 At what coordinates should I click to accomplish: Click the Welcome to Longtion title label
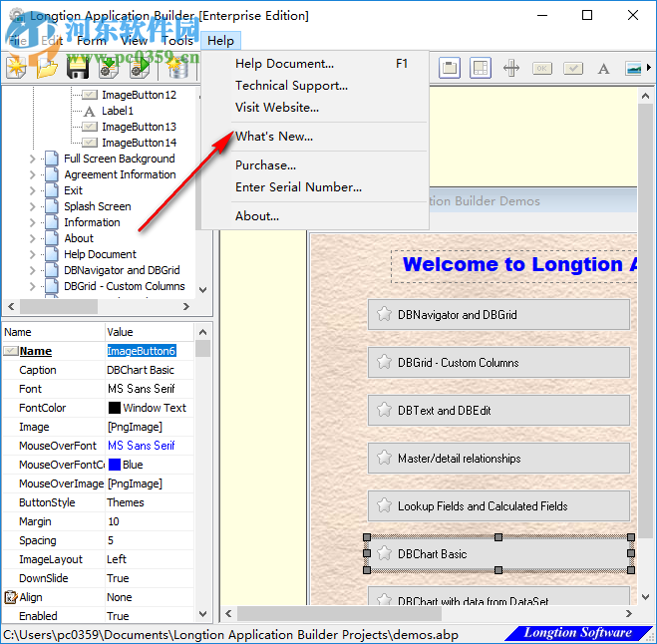(514, 266)
